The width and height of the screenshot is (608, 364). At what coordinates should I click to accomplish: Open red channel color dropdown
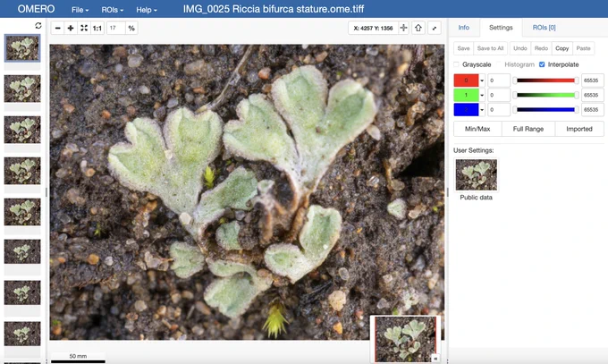coord(482,80)
